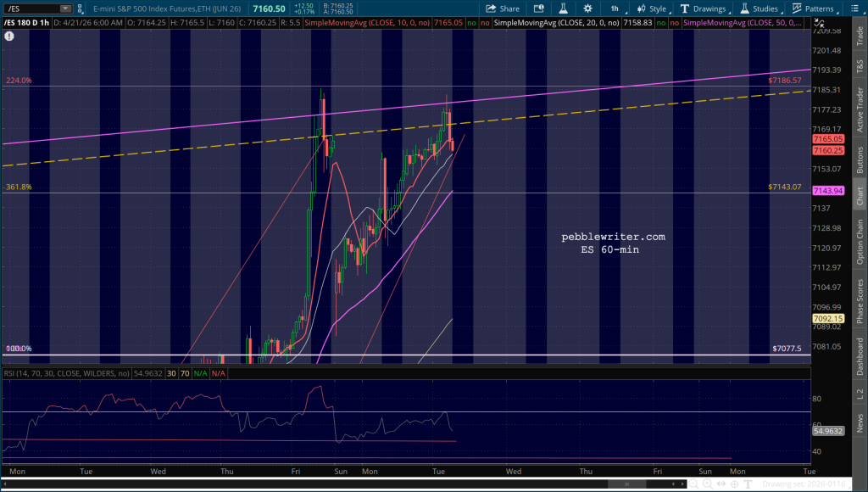Click the $7186.57 level price label
This screenshot has width=868, height=492.
coord(784,81)
